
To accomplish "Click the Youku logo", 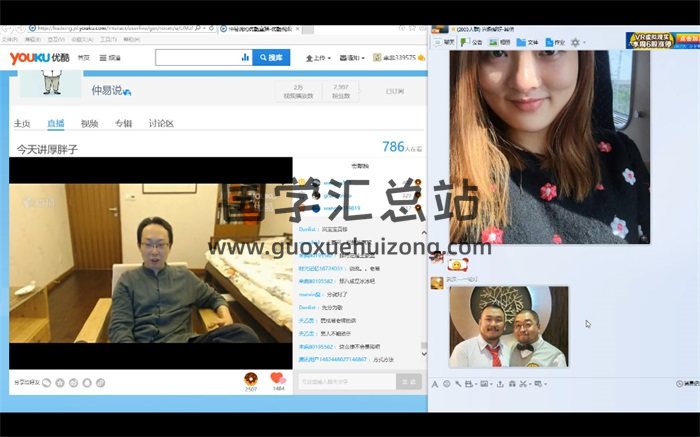I will (x=39, y=58).
